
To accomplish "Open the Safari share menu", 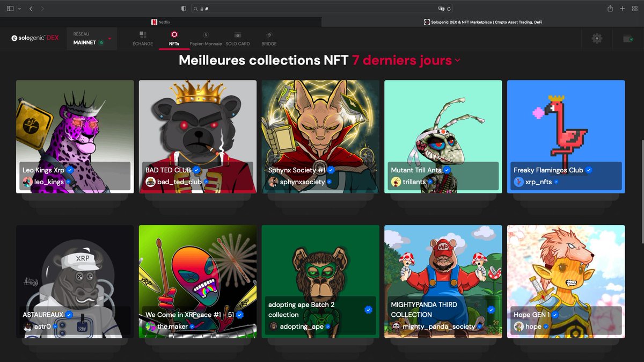I will click(610, 9).
